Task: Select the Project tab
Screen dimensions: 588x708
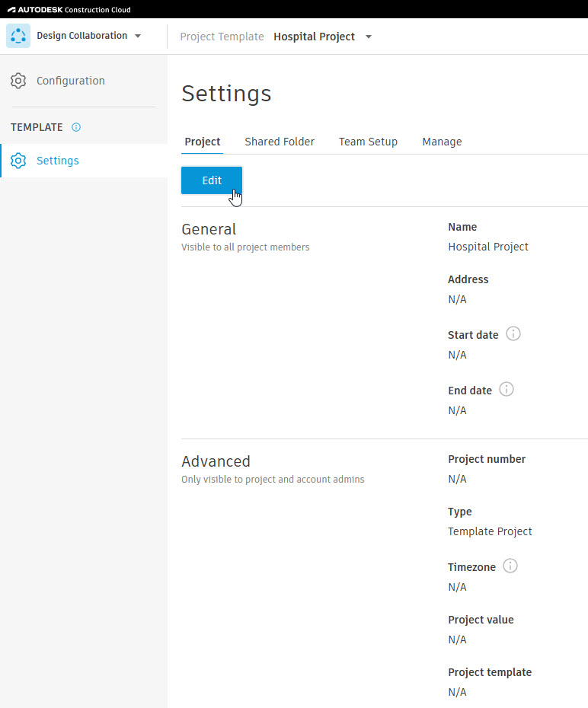Action: [203, 142]
